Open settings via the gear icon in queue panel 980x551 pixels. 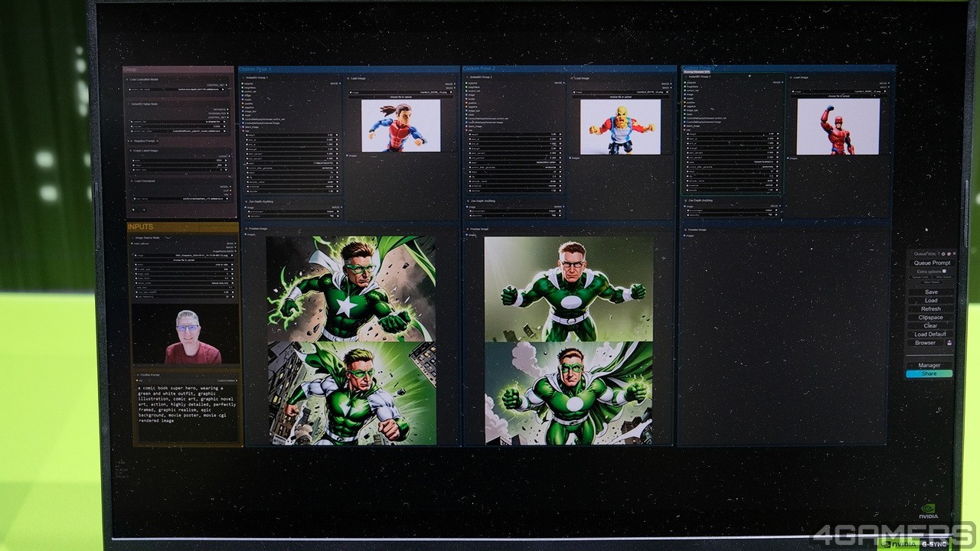point(943,253)
